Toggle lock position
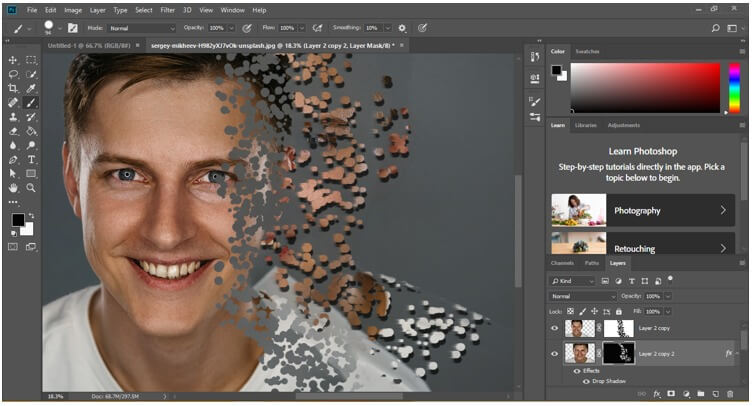The image size is (752, 406). pos(595,312)
